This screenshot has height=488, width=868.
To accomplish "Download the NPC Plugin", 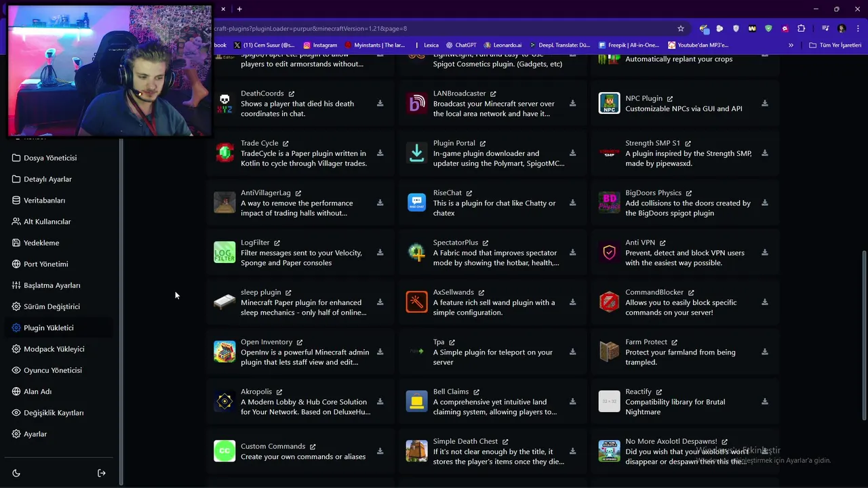I will [x=764, y=104].
